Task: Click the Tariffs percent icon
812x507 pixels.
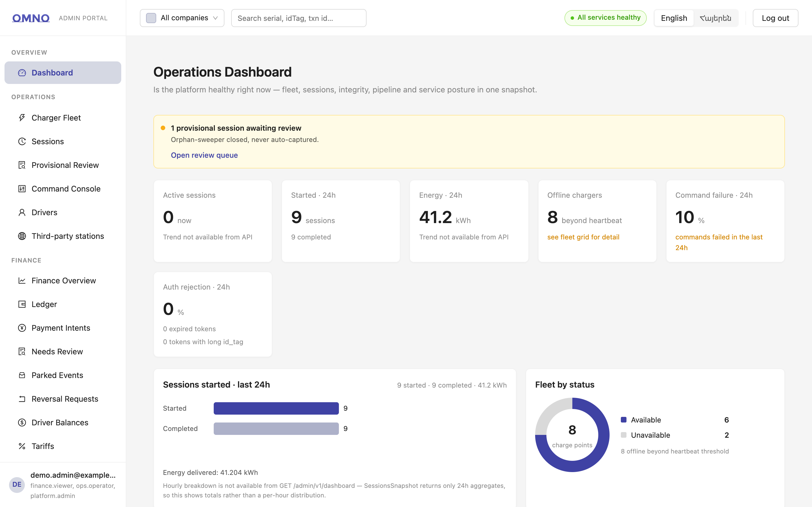Action: coord(22,446)
